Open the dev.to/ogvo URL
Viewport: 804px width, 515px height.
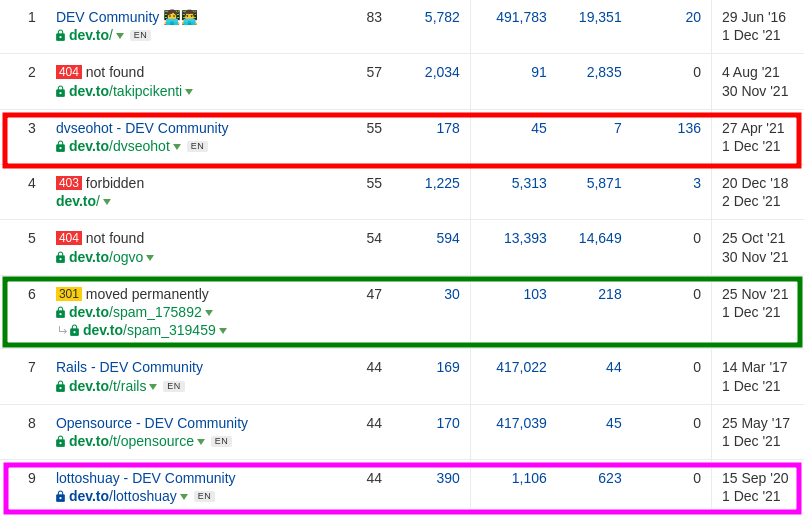pyautogui.click(x=106, y=257)
